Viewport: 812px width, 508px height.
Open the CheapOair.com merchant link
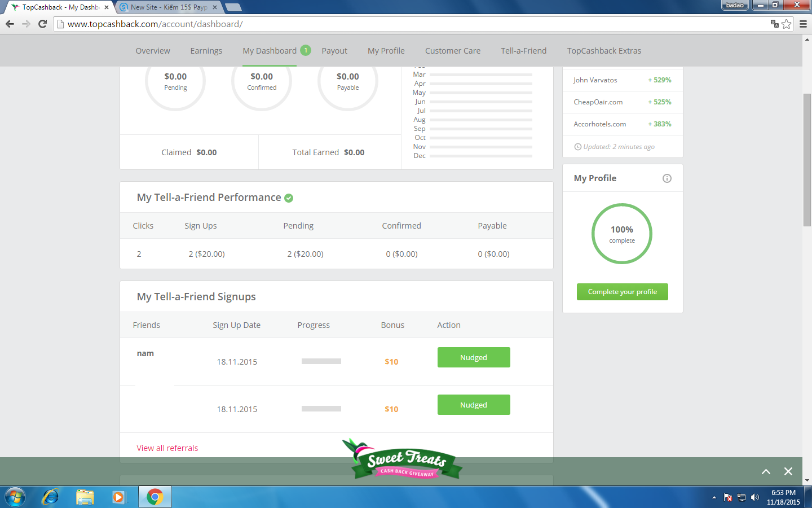[598, 102]
